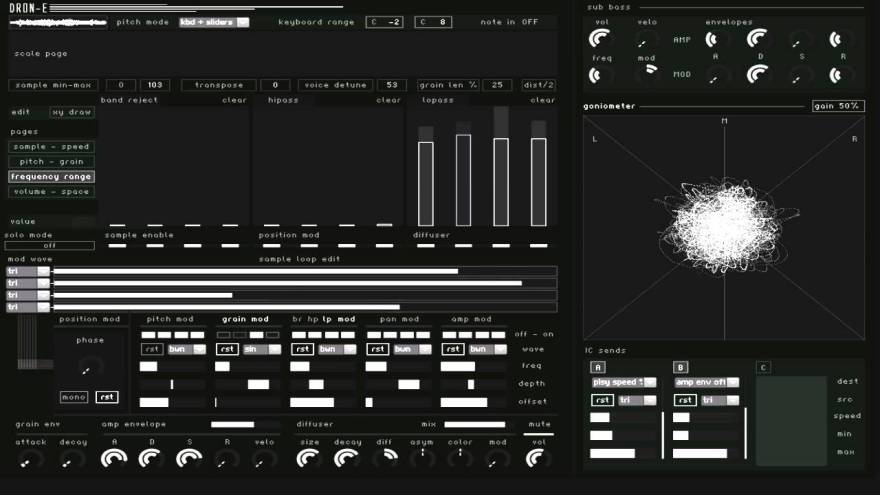Open the grain mod sin wave dropdown

point(262,349)
